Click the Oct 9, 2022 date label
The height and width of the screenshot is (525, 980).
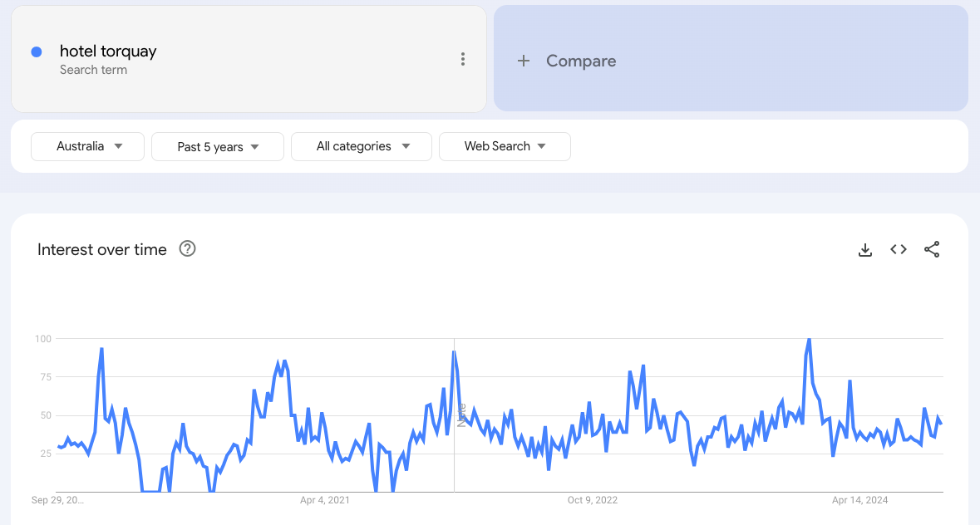[593, 500]
